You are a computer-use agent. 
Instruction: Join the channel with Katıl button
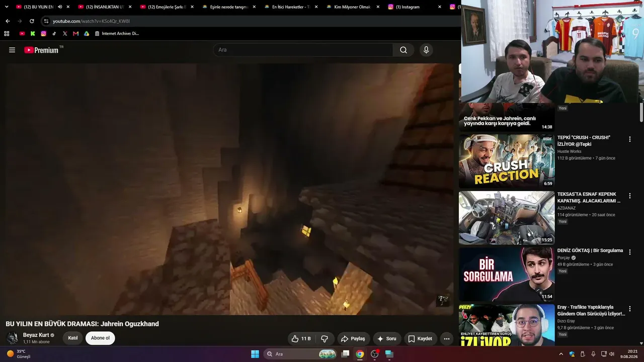[73, 338]
